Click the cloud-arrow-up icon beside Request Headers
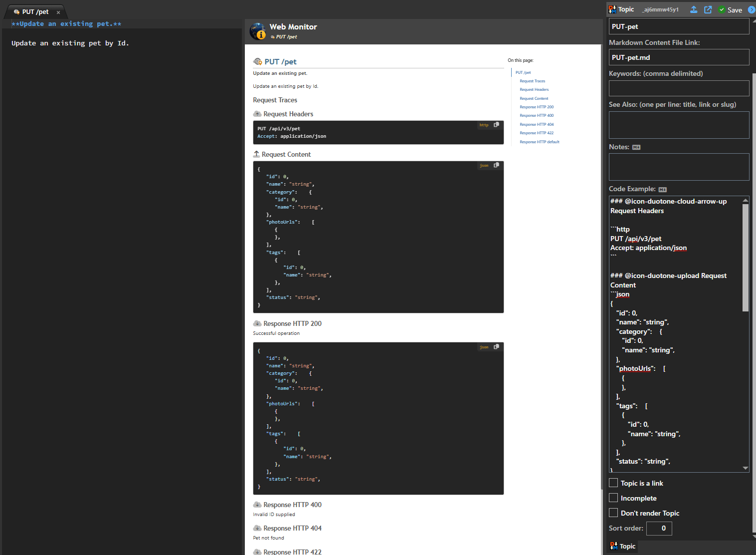Image resolution: width=756 pixels, height=555 pixels. pyautogui.click(x=257, y=114)
